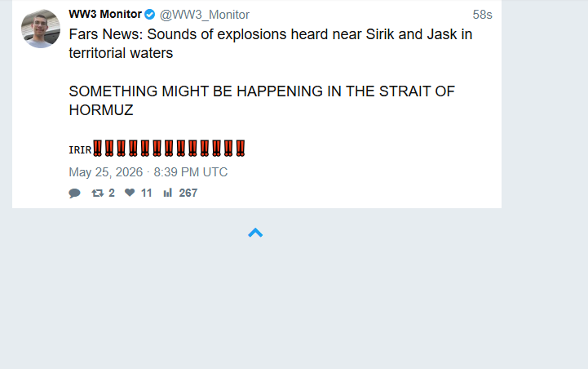Open the WW3 Monitor profile avatar
This screenshot has height=369, width=588.
coord(41,29)
